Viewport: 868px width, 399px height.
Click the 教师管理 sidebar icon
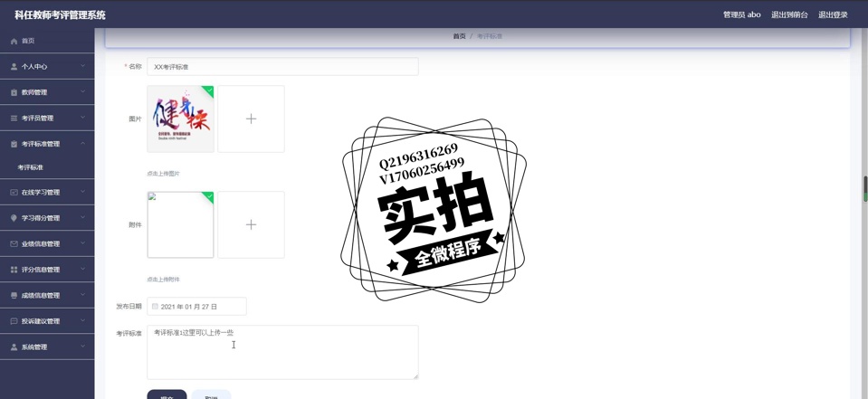[14, 92]
